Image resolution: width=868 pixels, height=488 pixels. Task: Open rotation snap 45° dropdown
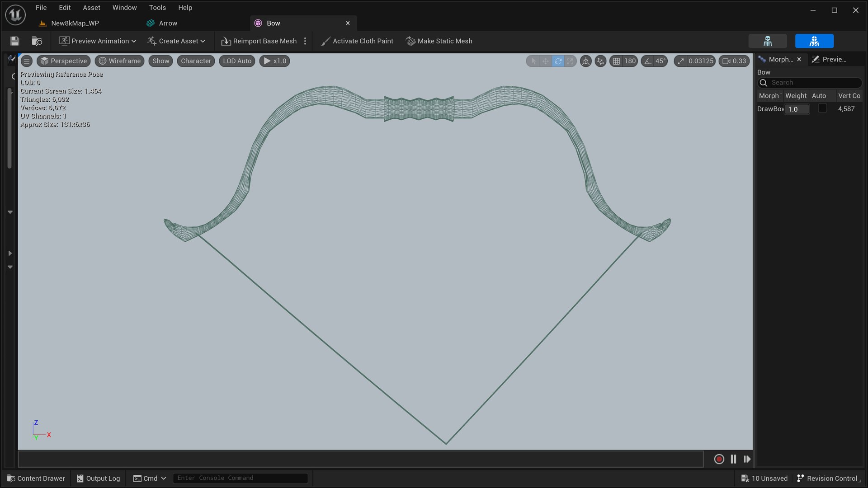[660, 61]
